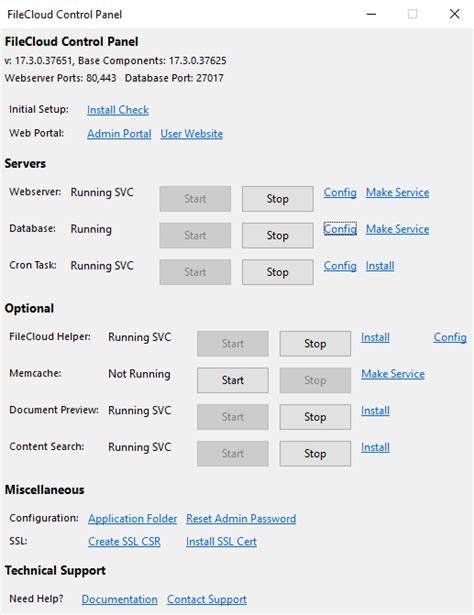Stop the FileCloud Helper service
Viewport: 474px width, 615px height.
(315, 344)
